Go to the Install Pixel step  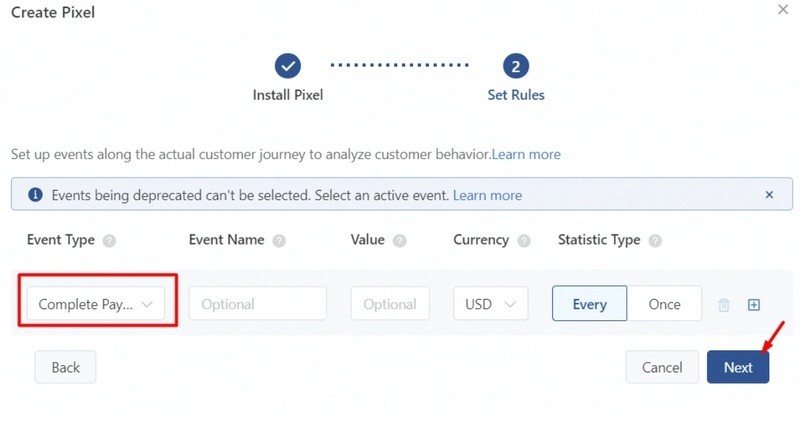288,77
